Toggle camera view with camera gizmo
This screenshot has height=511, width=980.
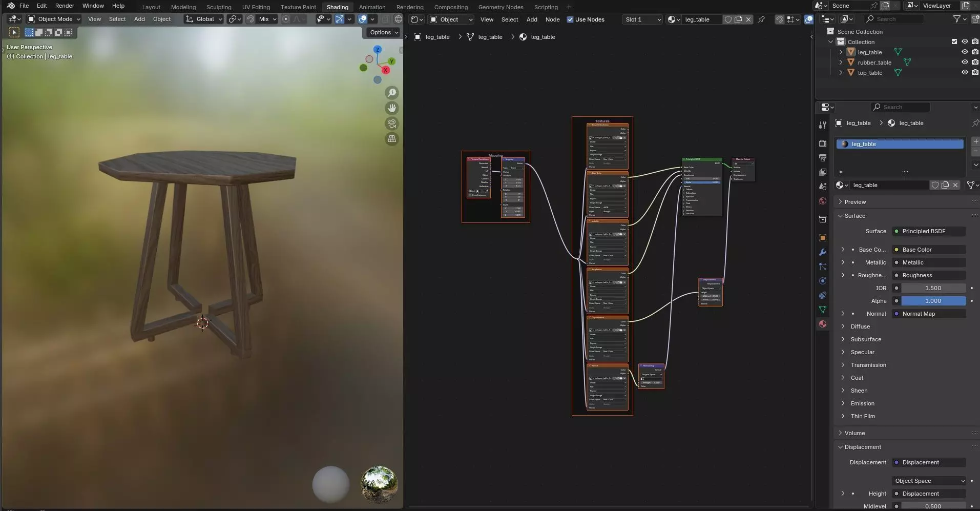click(392, 124)
